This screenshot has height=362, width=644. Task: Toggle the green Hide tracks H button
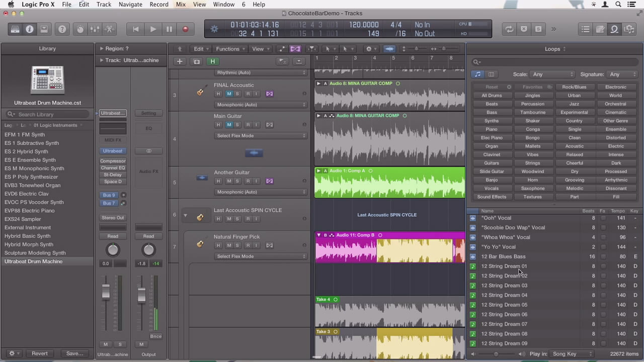tap(212, 61)
